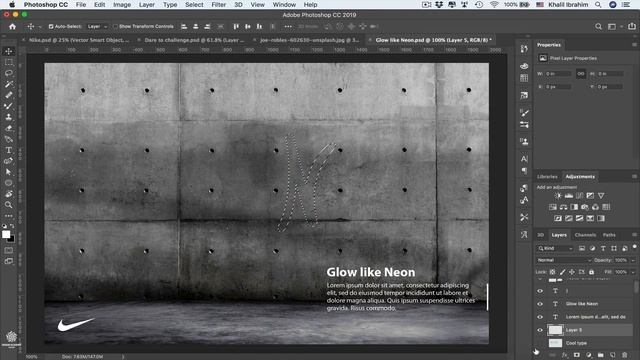Open the Filter menu
This screenshot has width=640, height=360.
tap(218, 4)
